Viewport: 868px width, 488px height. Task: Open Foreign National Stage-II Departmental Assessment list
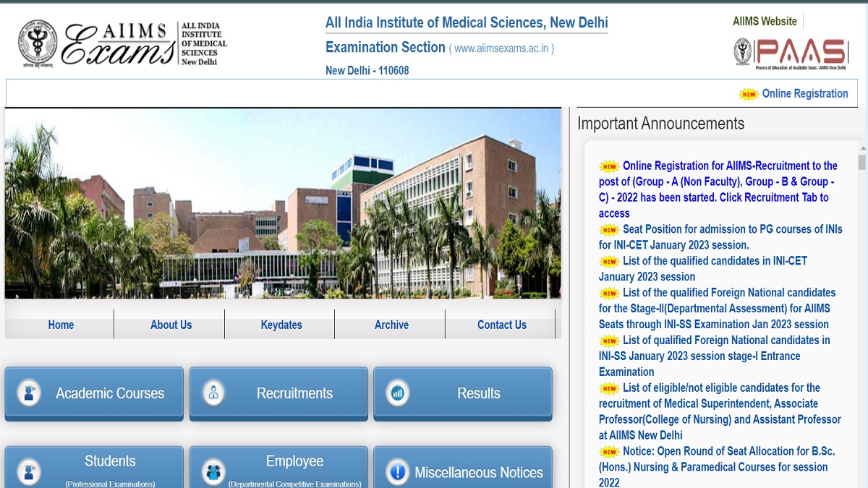point(718,309)
